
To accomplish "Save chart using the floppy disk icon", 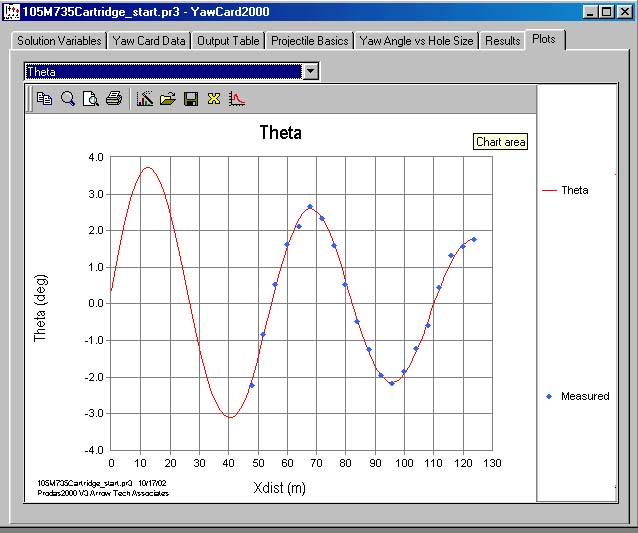I will pos(190,98).
